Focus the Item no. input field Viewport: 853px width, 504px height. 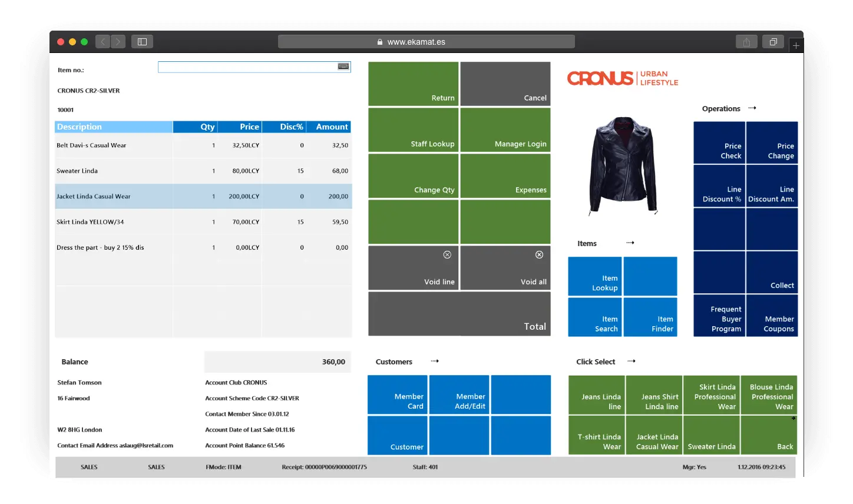click(x=247, y=67)
